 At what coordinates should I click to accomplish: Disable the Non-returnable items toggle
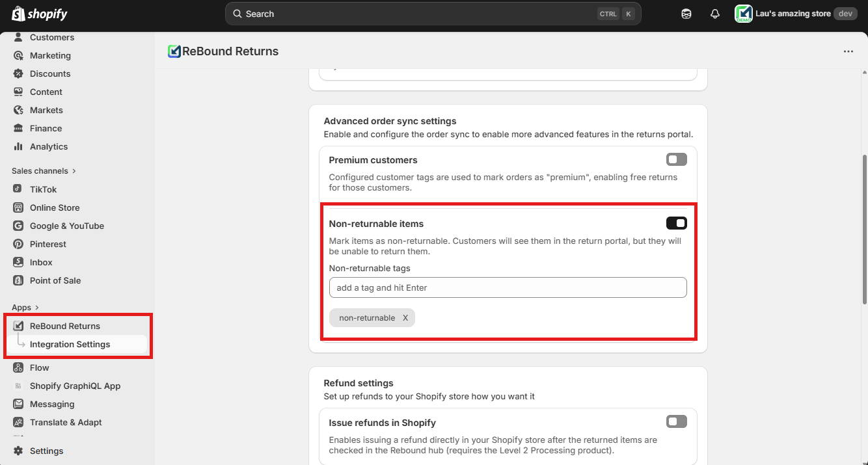tap(677, 223)
